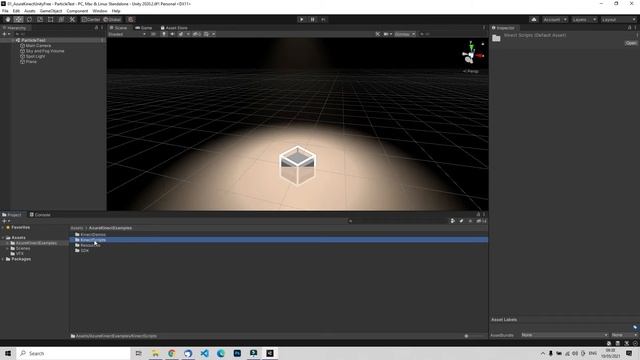Open the Edit menu
This screenshot has width=640, height=360.
tap(16, 11)
